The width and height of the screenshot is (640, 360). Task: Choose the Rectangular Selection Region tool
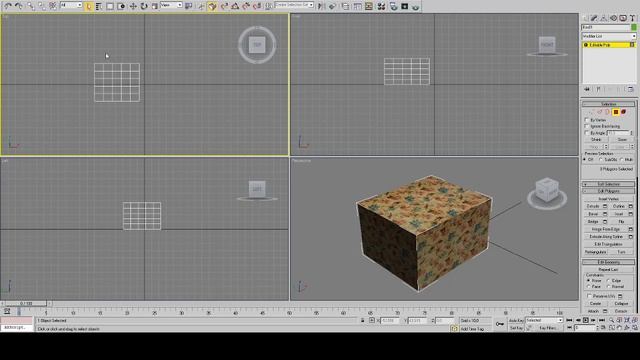coord(110,6)
